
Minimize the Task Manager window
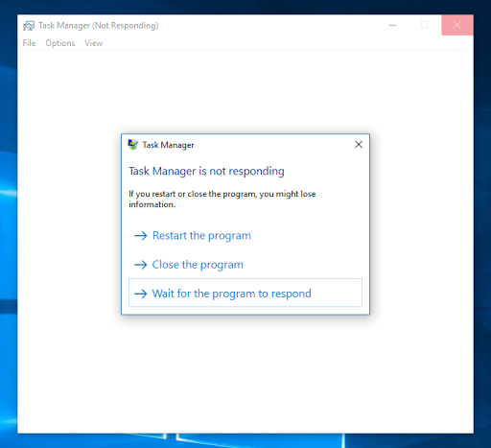(x=392, y=25)
